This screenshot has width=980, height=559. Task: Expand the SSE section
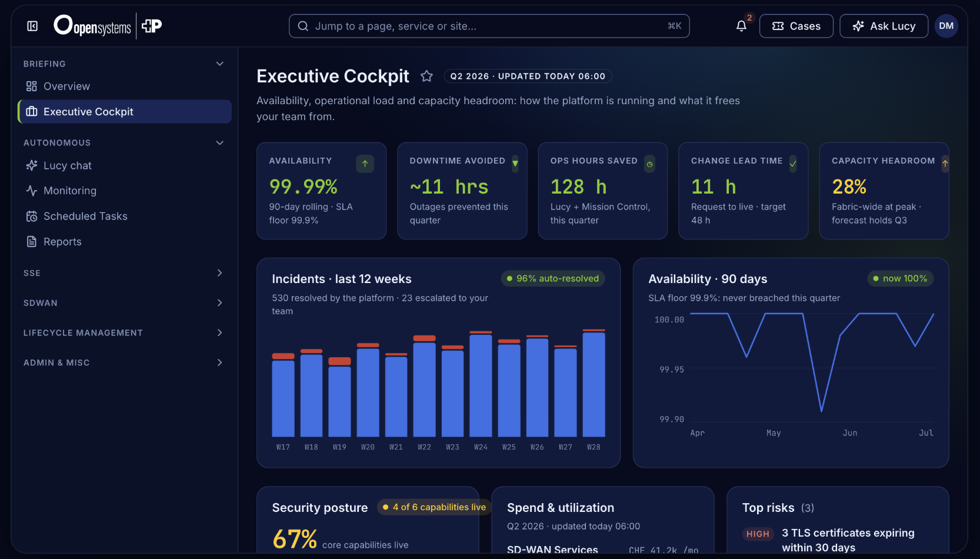point(219,273)
